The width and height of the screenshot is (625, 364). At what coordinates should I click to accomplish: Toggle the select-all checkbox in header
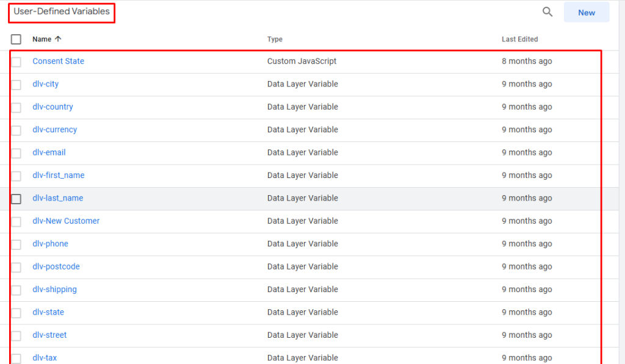[16, 40]
